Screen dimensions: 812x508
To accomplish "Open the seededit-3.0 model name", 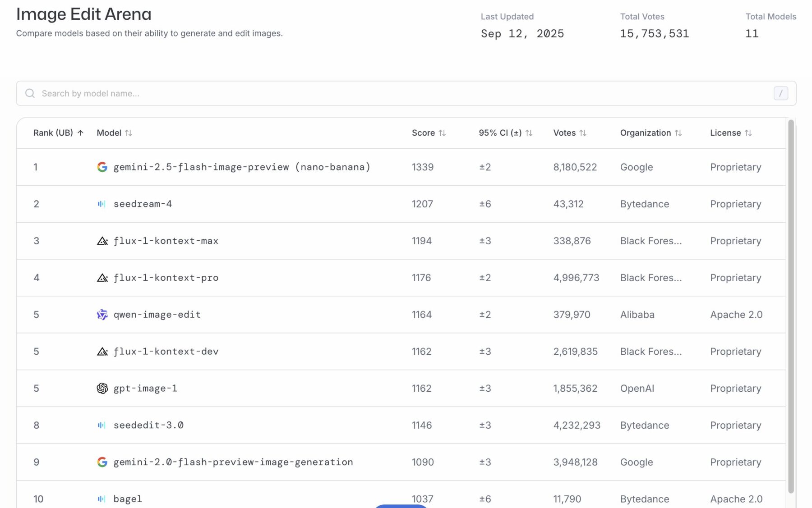I will point(148,425).
